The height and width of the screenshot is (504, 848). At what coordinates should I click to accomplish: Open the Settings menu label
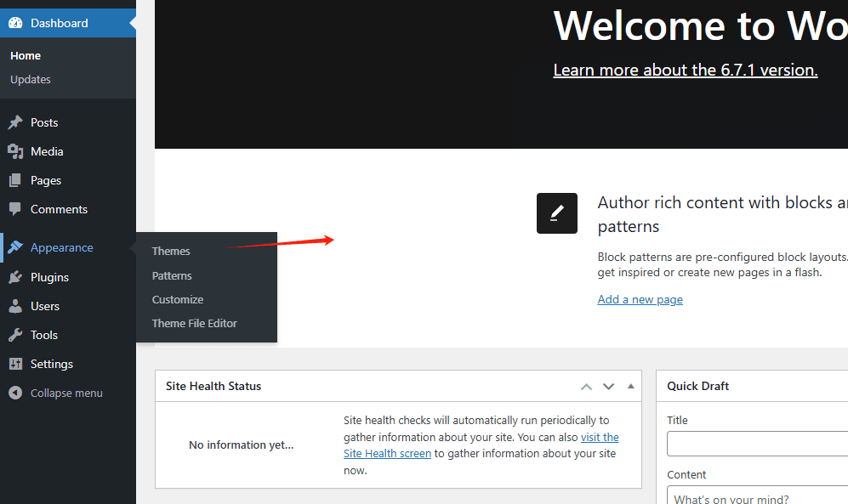(51, 364)
